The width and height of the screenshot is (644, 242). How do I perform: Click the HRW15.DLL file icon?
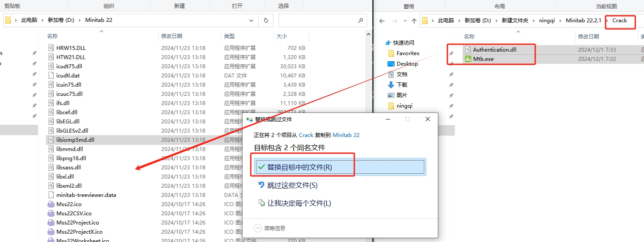click(x=51, y=48)
